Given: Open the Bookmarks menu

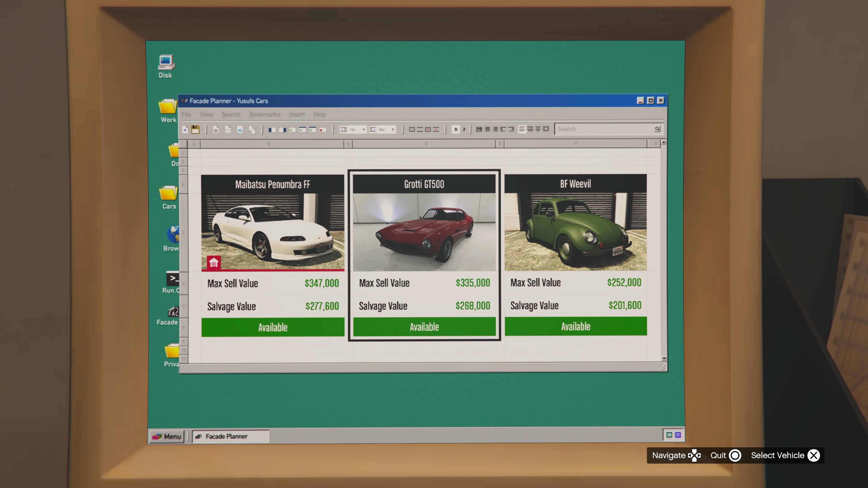Looking at the screenshot, I should coord(264,115).
